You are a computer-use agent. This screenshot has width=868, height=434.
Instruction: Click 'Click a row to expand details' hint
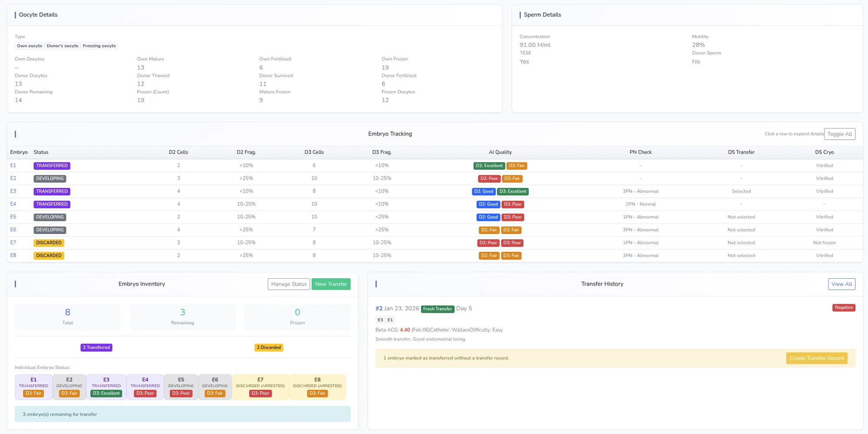point(794,134)
